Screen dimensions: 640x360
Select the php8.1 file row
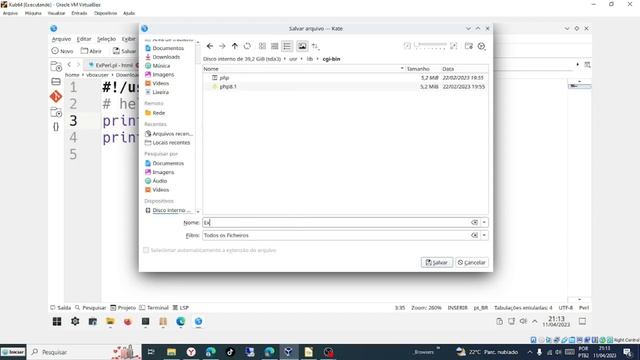pyautogui.click(x=345, y=87)
